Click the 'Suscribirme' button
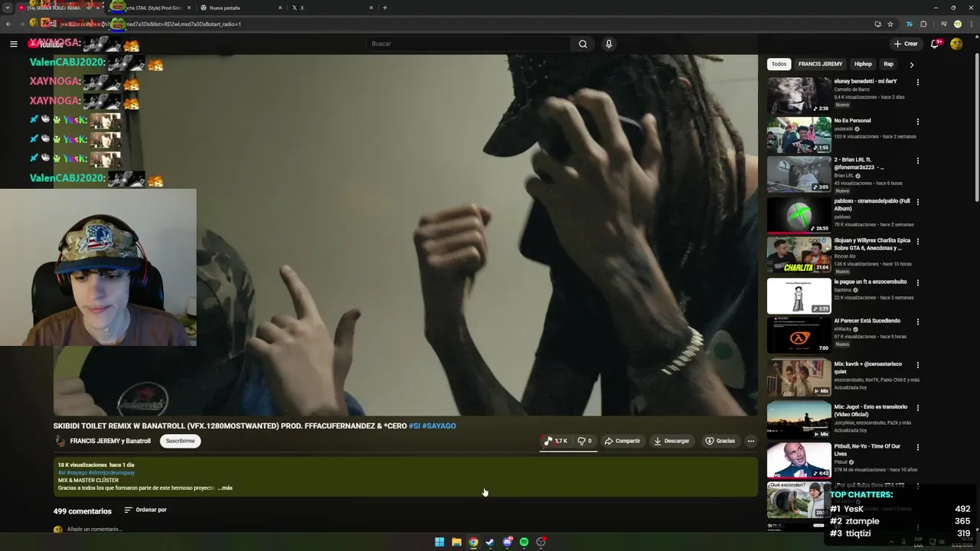This screenshot has height=551, width=980. [x=181, y=441]
